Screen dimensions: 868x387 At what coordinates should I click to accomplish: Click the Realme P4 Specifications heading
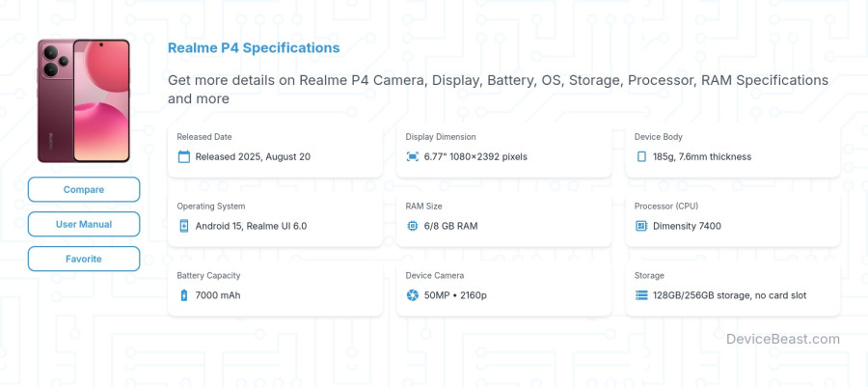click(x=254, y=47)
